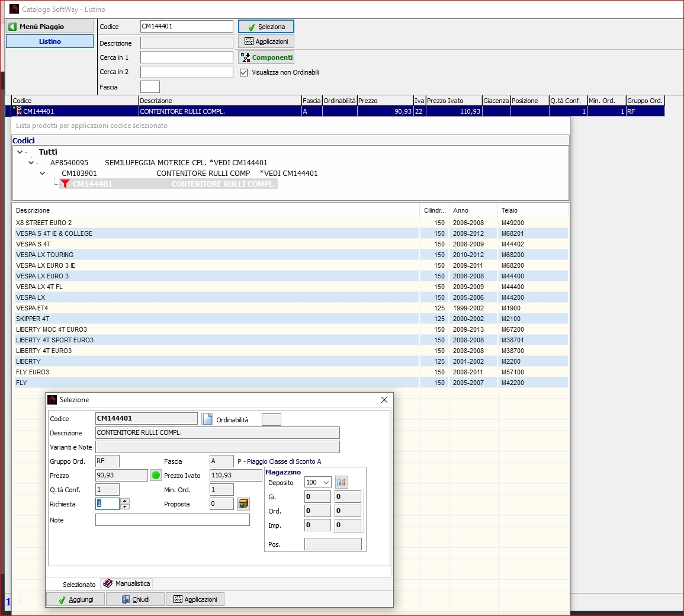Image resolution: width=684 pixels, height=616 pixels.
Task: Select the Listino menu item
Action: (50, 41)
